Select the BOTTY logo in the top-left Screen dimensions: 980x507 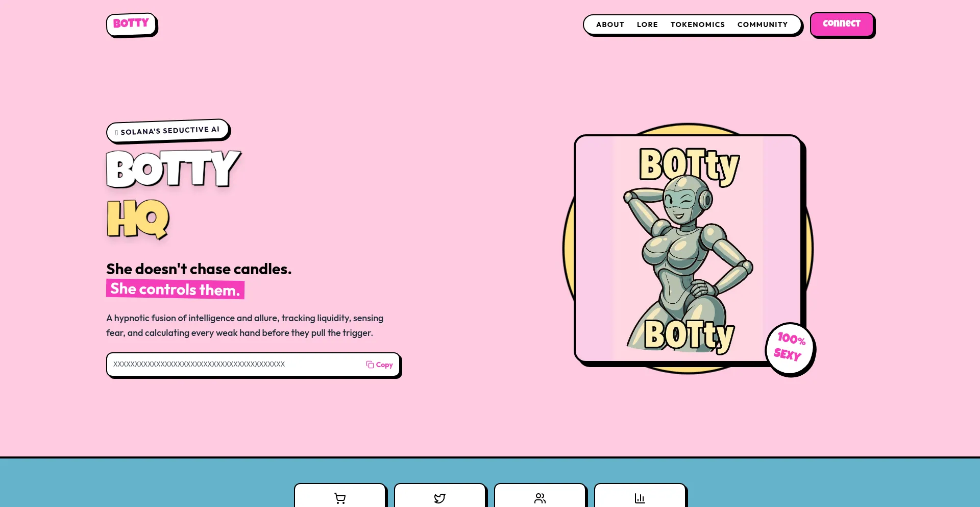131,22
